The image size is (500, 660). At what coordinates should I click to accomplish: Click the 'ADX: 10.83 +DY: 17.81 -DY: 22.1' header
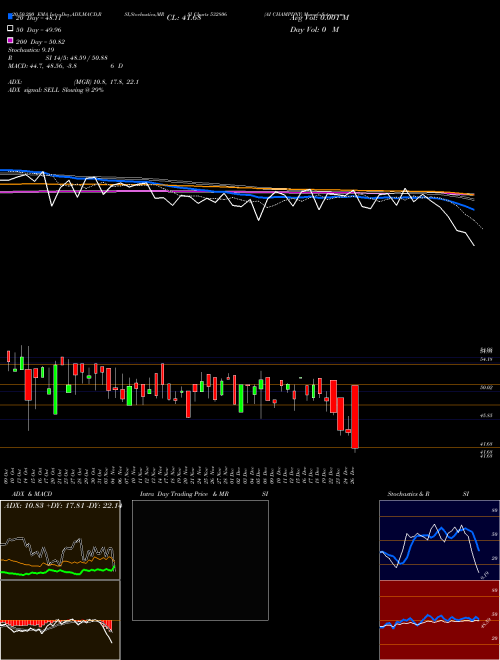(62, 506)
